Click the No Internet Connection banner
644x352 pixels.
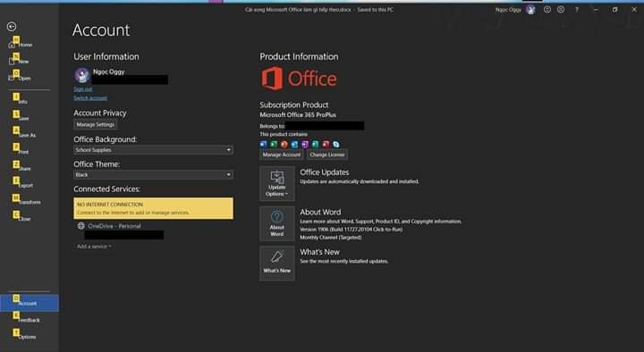point(153,208)
